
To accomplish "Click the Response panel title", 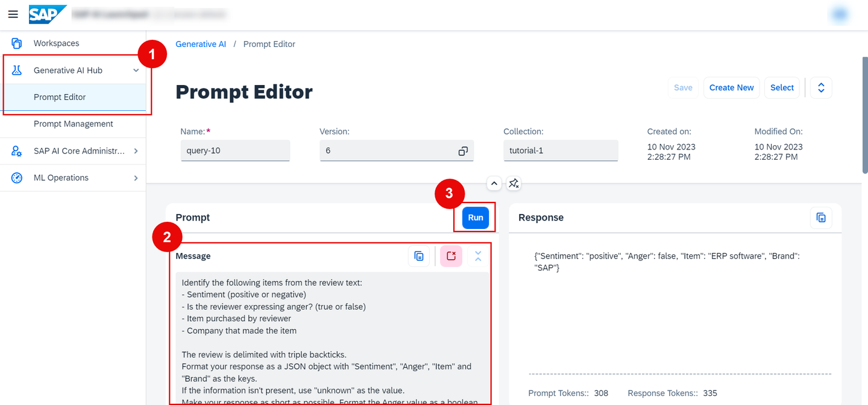I will point(541,218).
